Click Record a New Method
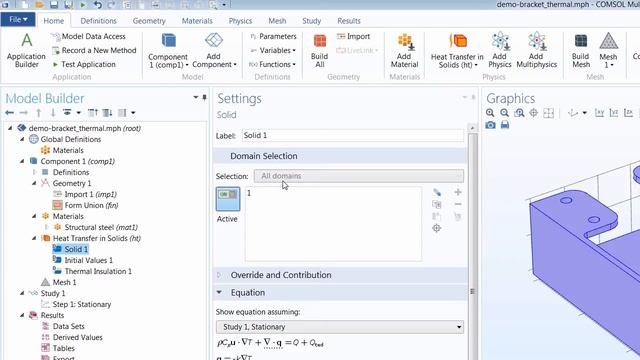This screenshot has height=360, width=640. [94, 50]
